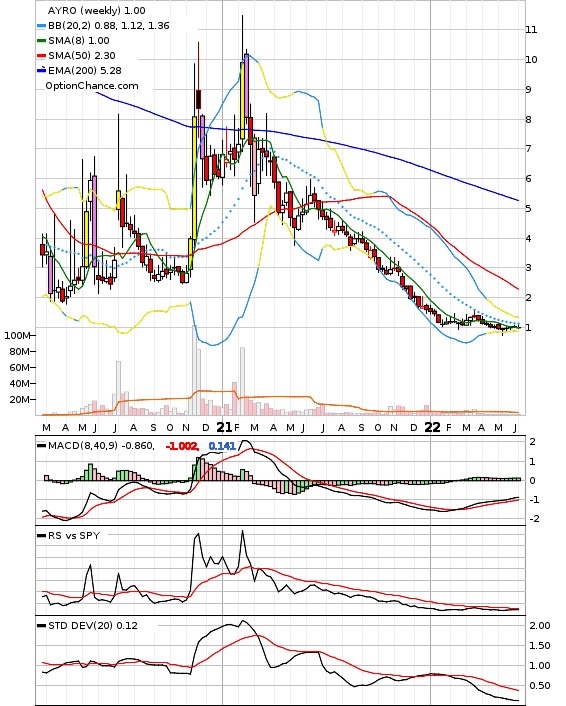566x706 pixels.
Task: Click the 20M volume axis label
Action: 19,399
